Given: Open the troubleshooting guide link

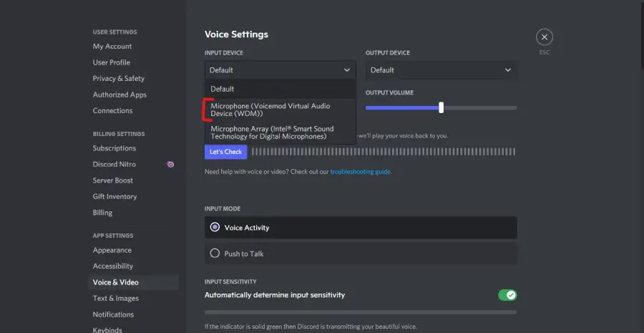Looking at the screenshot, I should click(360, 172).
